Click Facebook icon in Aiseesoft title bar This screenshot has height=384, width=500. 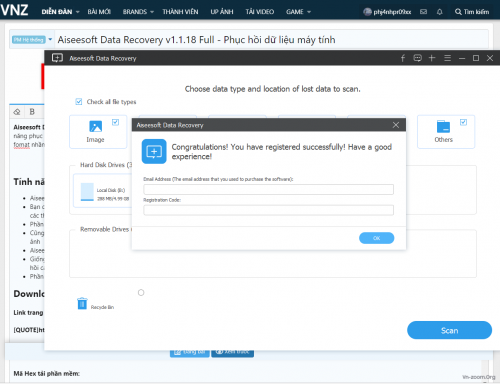click(x=403, y=58)
